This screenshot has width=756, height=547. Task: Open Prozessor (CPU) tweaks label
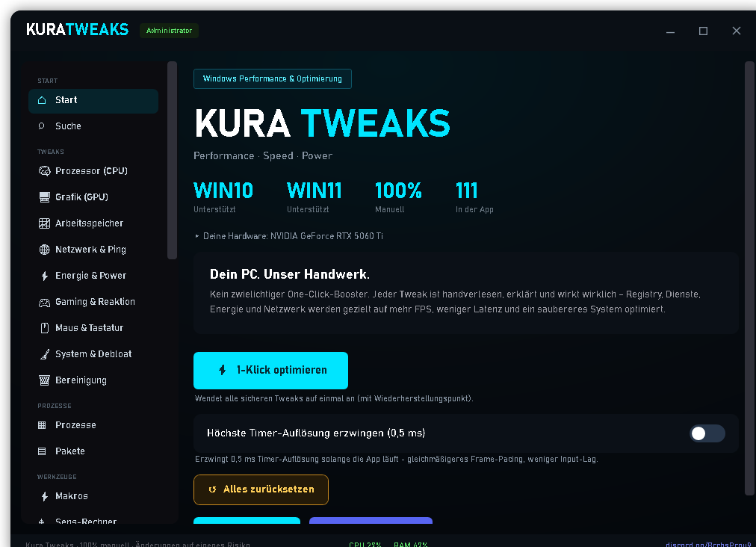tap(91, 171)
